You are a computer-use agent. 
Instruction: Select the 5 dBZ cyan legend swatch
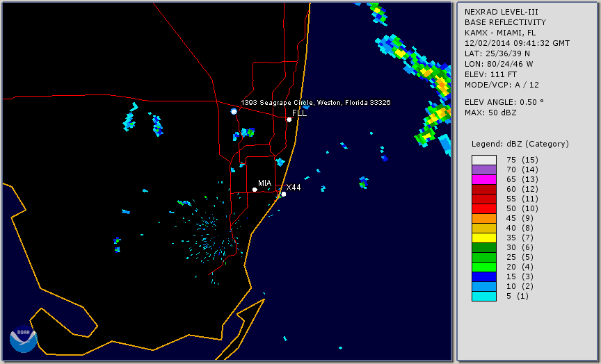click(484, 296)
